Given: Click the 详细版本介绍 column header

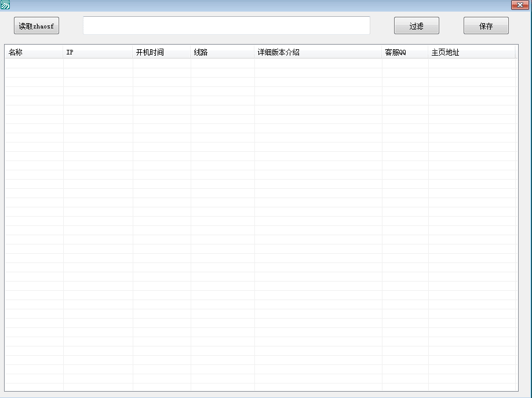Looking at the screenshot, I should tap(318, 53).
